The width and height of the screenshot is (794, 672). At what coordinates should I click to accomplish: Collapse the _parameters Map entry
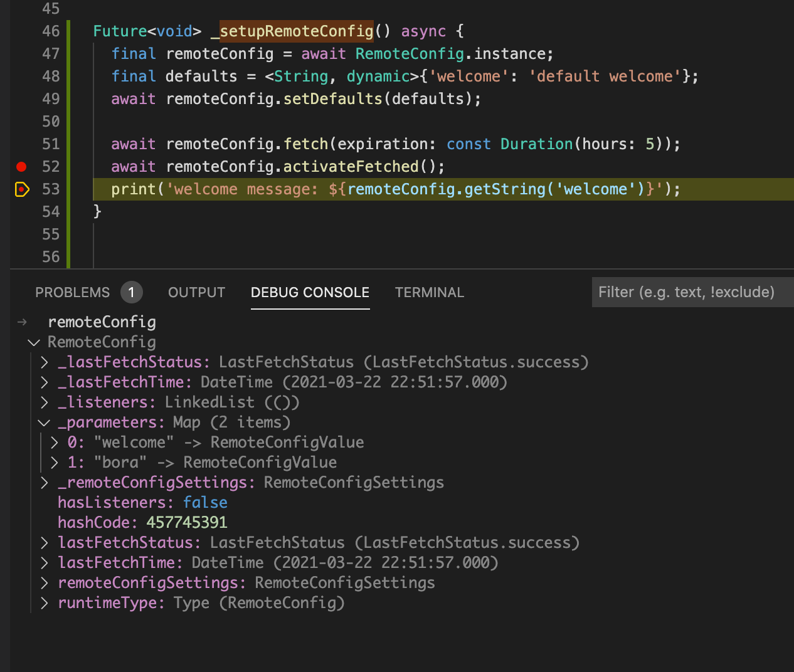[x=44, y=423]
